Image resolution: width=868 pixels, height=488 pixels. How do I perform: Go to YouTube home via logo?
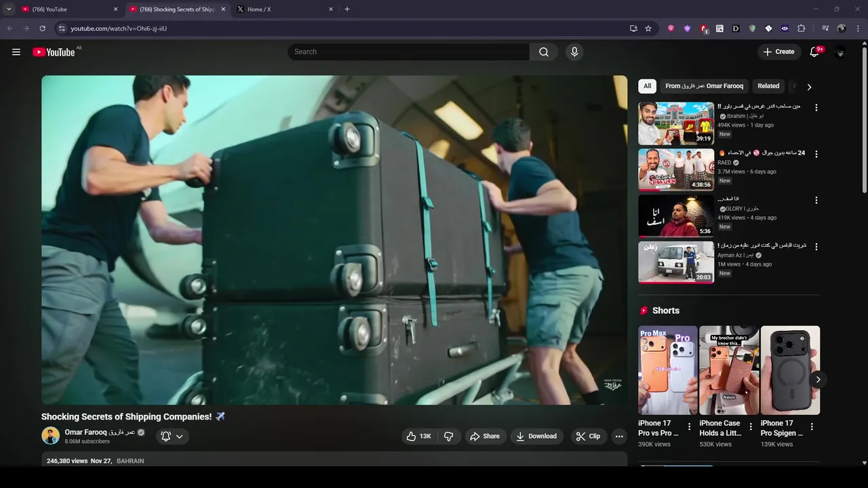click(x=54, y=52)
